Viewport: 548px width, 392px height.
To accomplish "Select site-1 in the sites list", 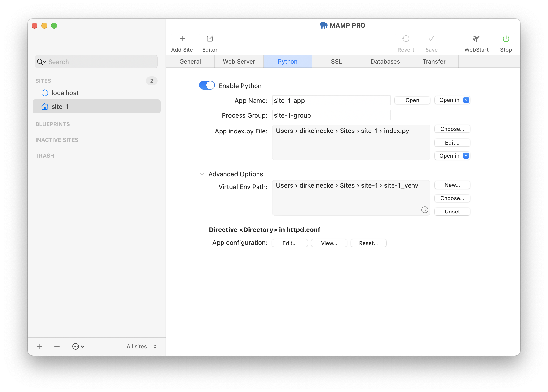I will point(97,107).
